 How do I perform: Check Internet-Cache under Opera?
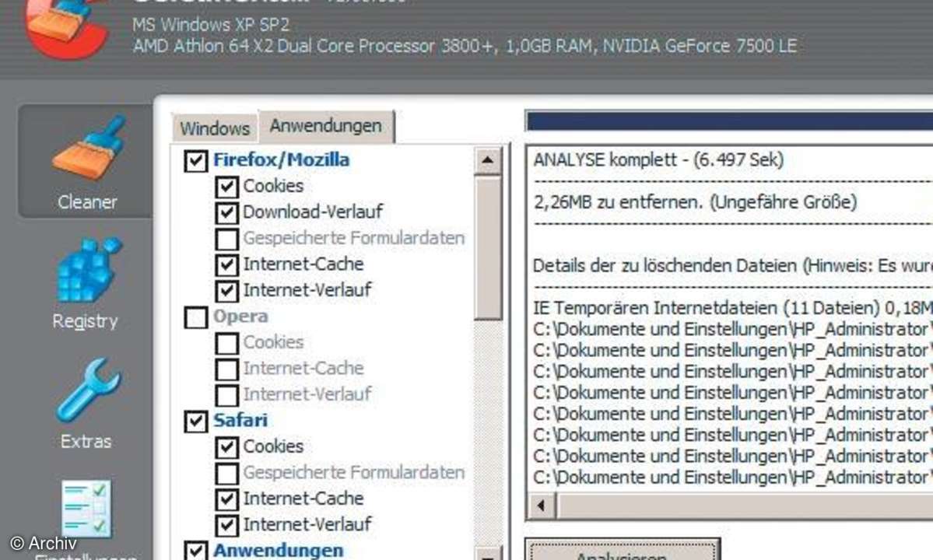226,369
